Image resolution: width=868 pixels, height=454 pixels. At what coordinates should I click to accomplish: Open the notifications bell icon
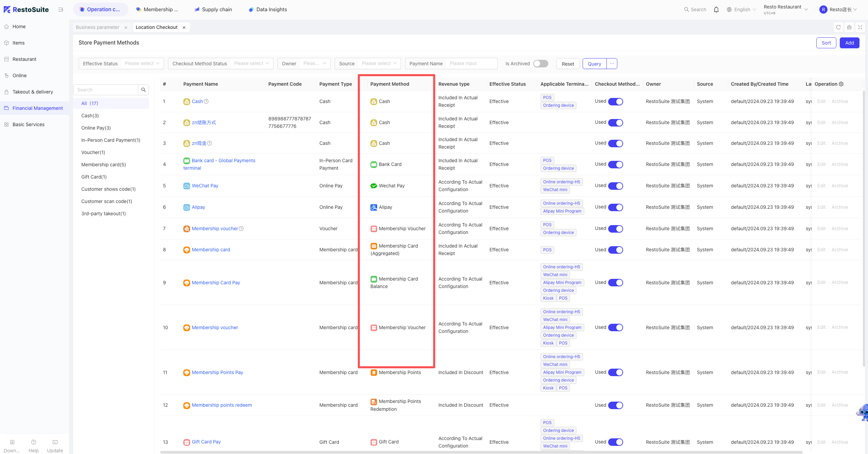[716, 10]
